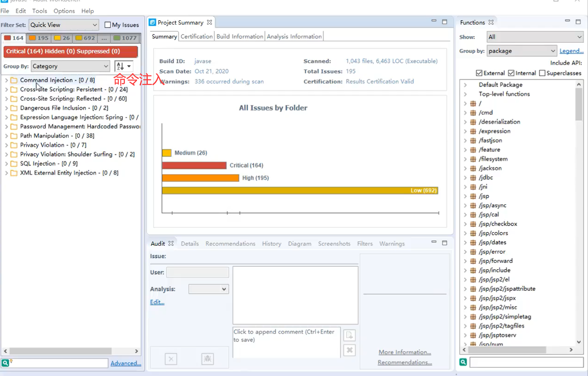Click the 336 occurred during scan link
The width and height of the screenshot is (588, 376).
click(x=229, y=81)
